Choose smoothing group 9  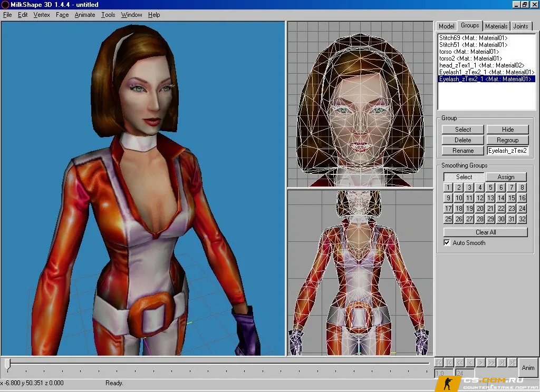448,198
